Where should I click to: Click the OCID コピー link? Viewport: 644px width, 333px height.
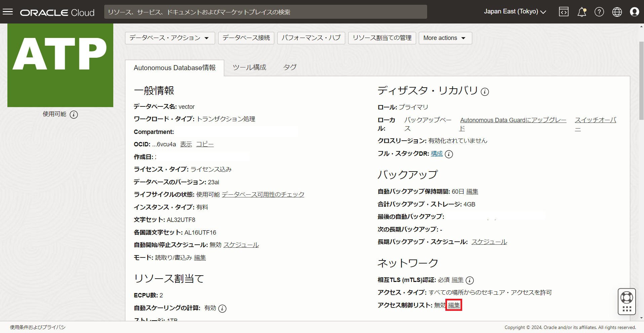coord(205,144)
